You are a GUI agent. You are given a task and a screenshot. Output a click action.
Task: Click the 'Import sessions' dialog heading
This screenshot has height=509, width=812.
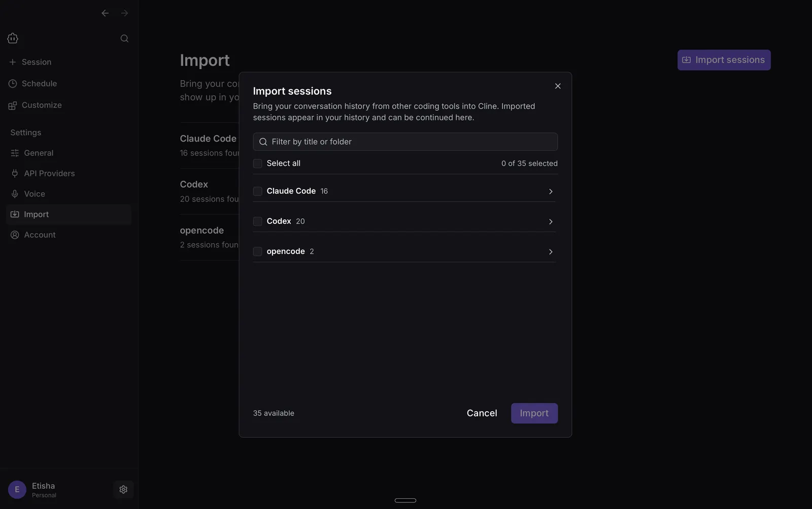(292, 91)
